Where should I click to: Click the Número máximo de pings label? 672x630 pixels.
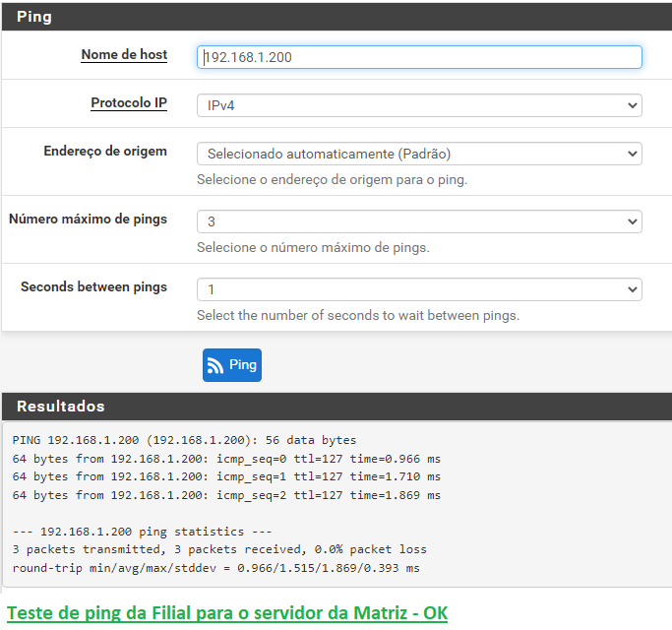[x=89, y=220]
